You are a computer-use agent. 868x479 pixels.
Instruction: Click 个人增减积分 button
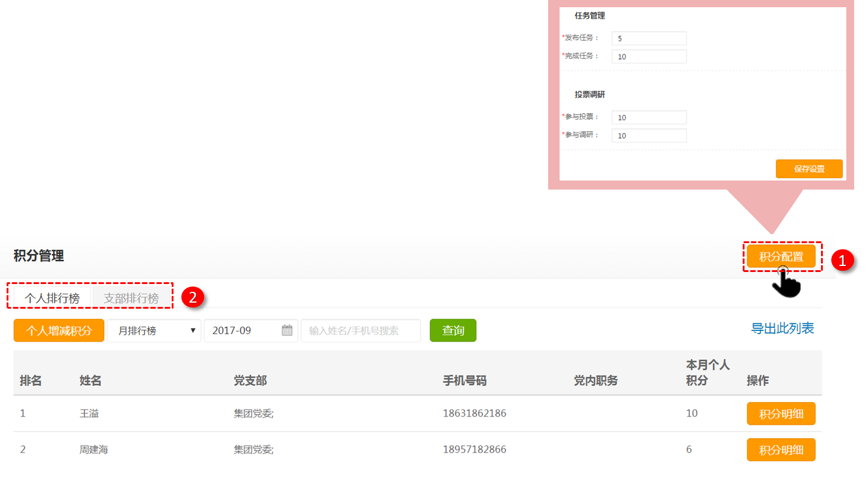[x=59, y=330]
